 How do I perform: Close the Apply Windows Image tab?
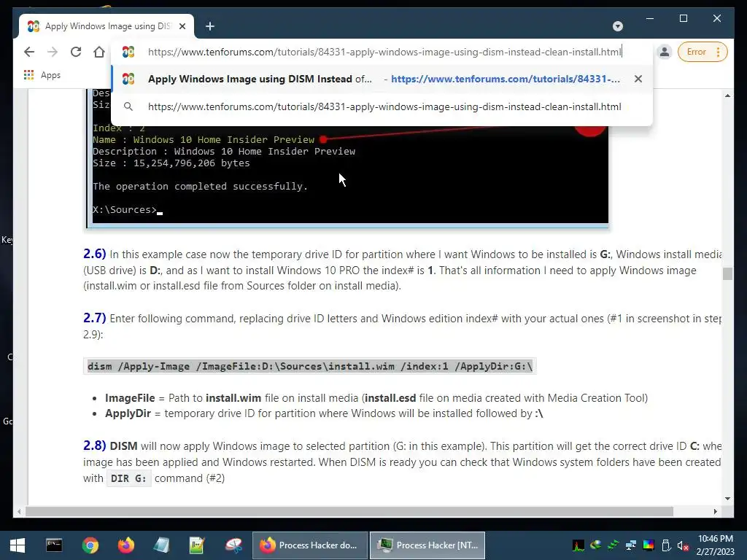[182, 26]
